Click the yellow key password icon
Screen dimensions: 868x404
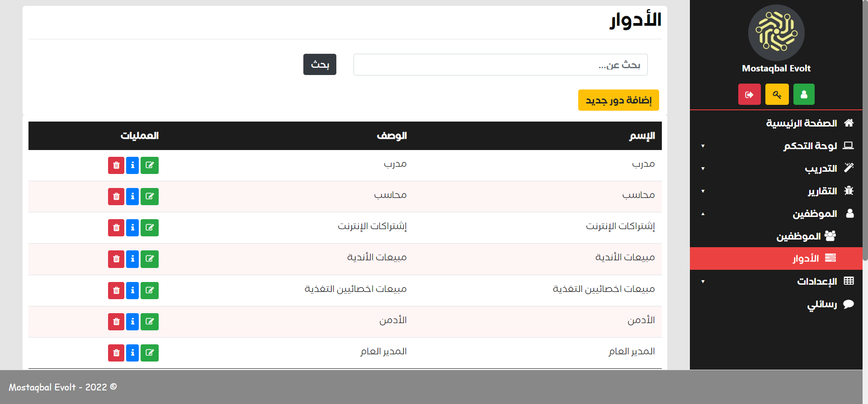777,94
